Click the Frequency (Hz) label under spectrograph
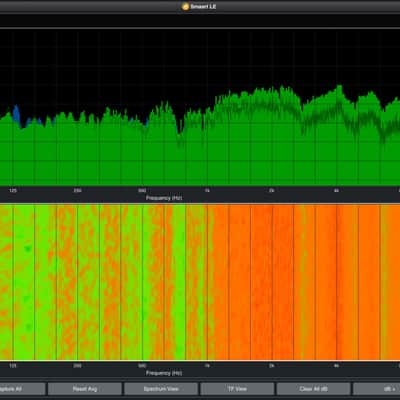 coord(164,373)
